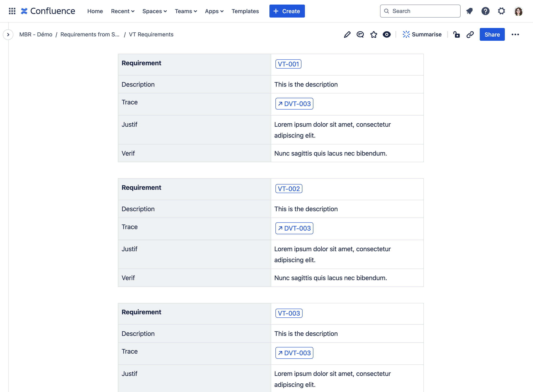Click 'This is the description' in VT-003 table

[x=306, y=334]
